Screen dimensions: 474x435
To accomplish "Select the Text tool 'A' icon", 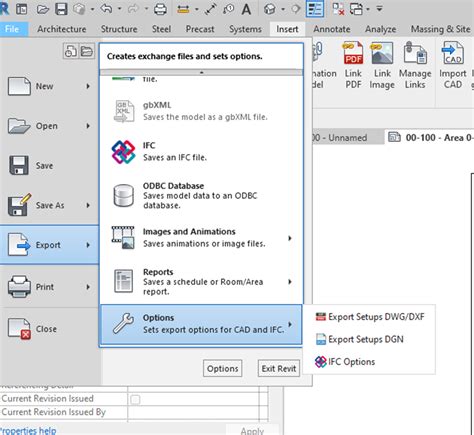I will [246, 9].
